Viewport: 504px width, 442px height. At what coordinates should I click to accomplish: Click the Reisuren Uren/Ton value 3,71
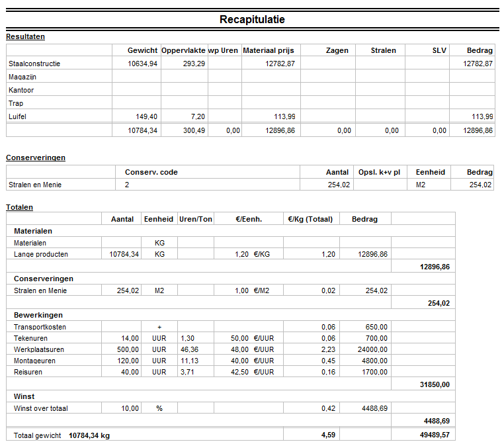tap(187, 372)
